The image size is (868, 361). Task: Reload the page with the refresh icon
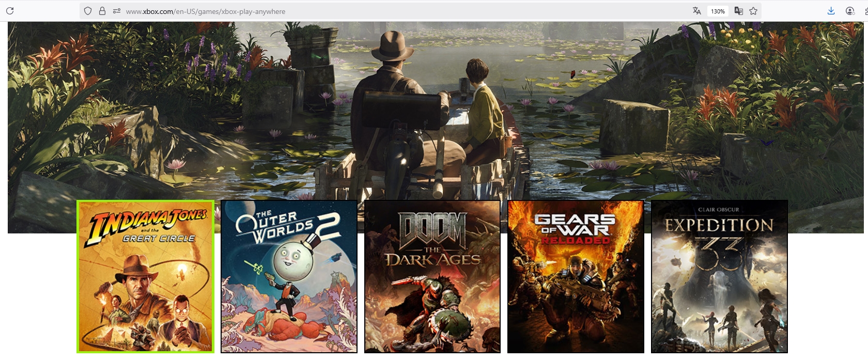[10, 11]
